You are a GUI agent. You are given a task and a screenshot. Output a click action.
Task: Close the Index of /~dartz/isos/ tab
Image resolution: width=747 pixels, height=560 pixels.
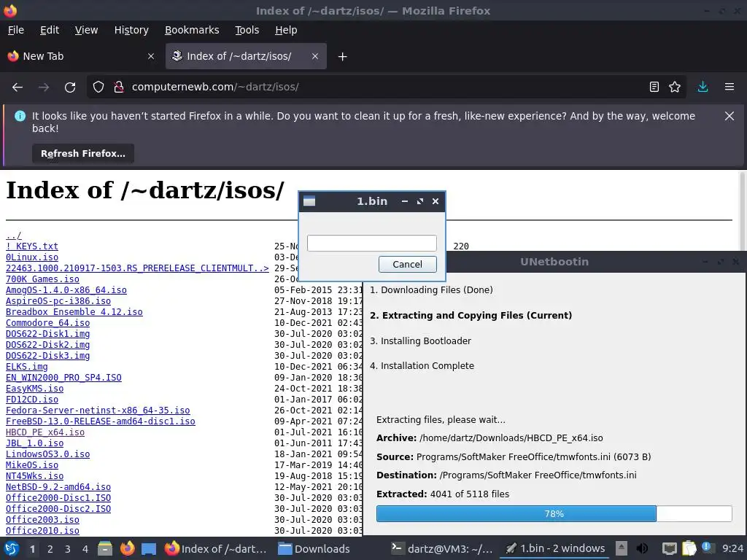(x=315, y=56)
